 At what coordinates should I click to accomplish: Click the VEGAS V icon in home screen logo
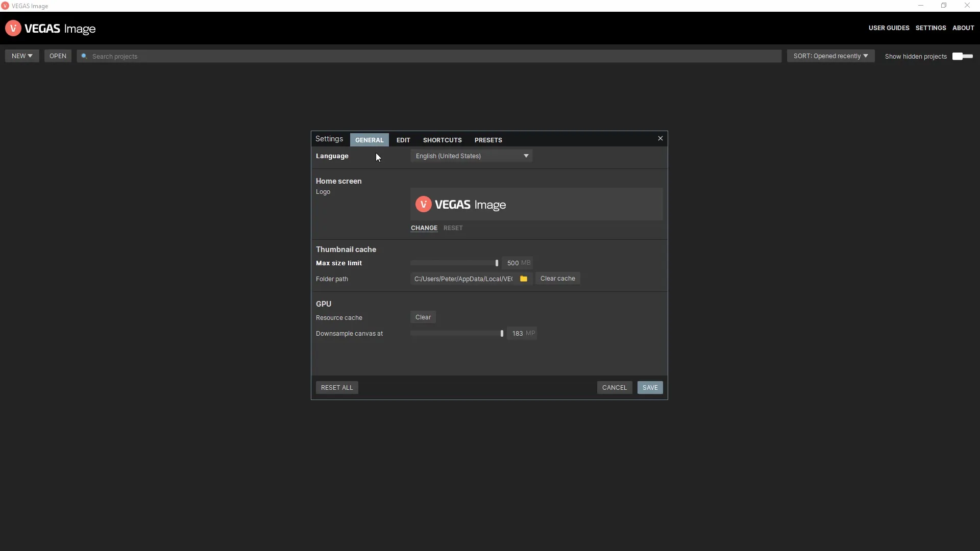[x=423, y=204]
